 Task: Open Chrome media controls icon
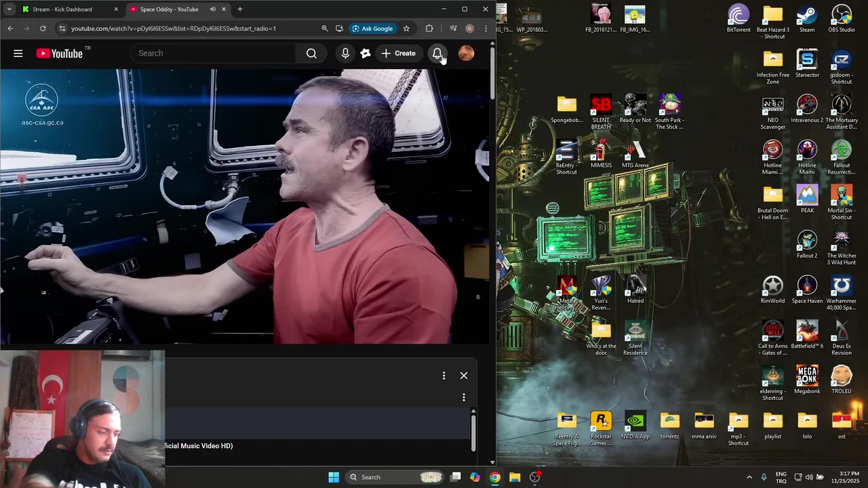pos(453,28)
